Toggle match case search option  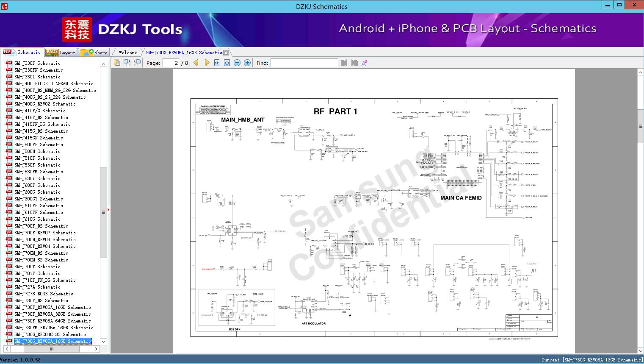pos(365,63)
